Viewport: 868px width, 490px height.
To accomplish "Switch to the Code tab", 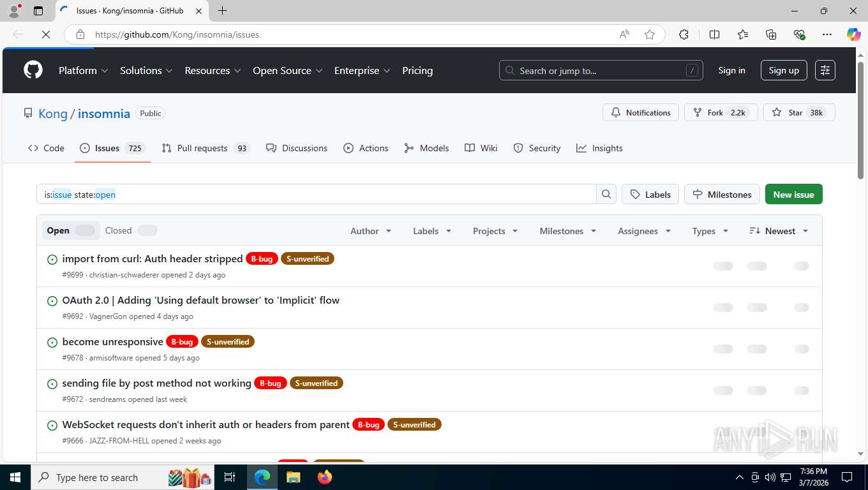I will pos(46,148).
